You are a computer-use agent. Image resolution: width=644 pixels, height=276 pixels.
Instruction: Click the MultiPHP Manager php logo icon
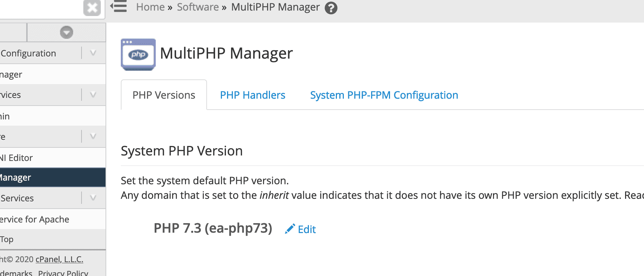click(x=138, y=55)
